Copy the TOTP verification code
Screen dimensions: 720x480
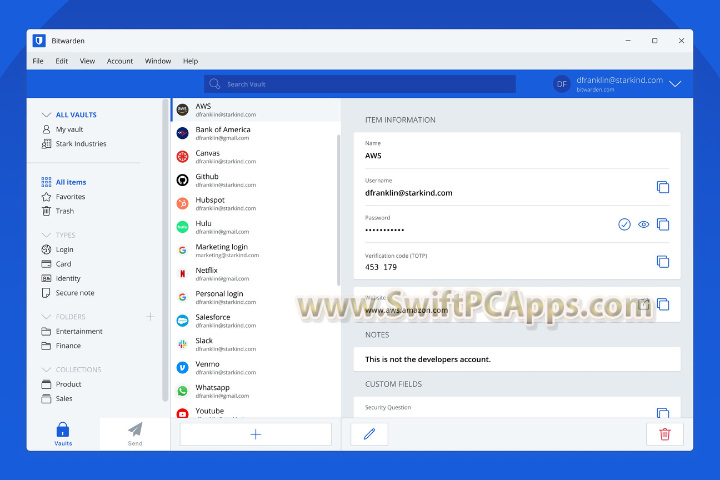click(663, 261)
